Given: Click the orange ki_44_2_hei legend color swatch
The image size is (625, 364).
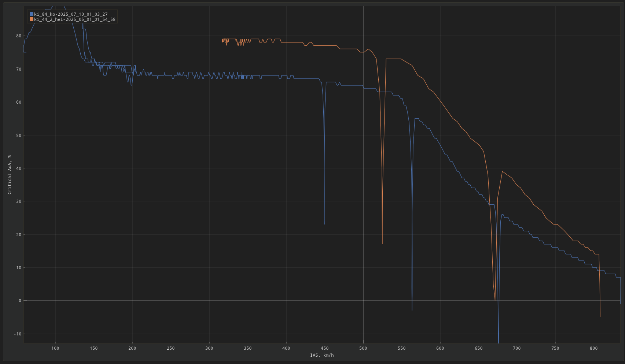Looking at the screenshot, I should pyautogui.click(x=32, y=19).
